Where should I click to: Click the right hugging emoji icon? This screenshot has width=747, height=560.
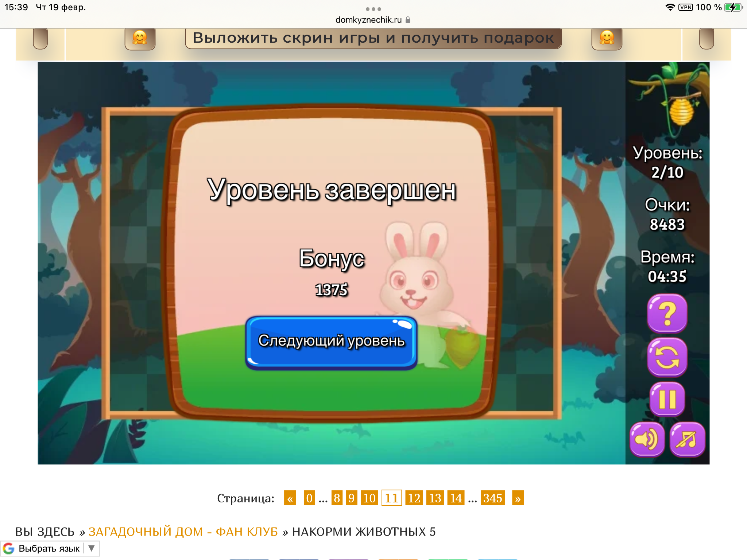[x=607, y=38]
